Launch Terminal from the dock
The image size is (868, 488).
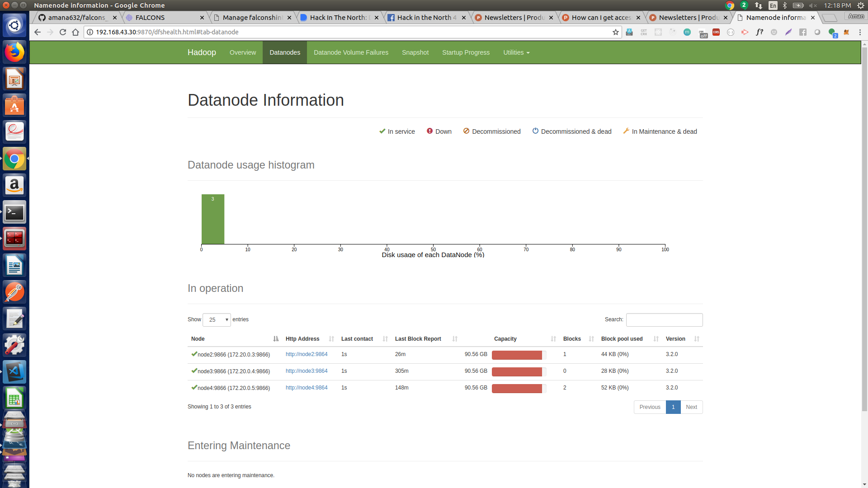[14, 212]
